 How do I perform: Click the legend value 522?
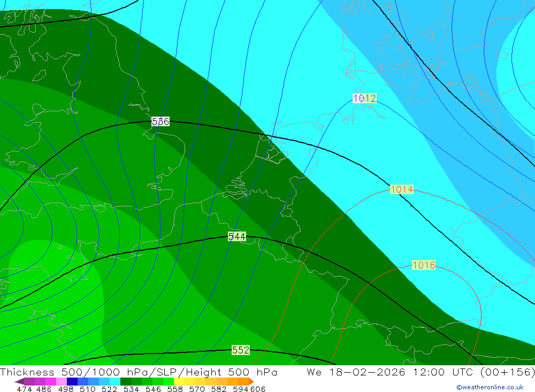(x=109, y=389)
